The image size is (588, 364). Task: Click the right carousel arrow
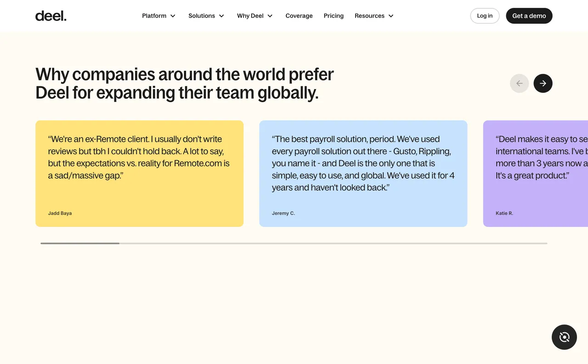coord(543,83)
